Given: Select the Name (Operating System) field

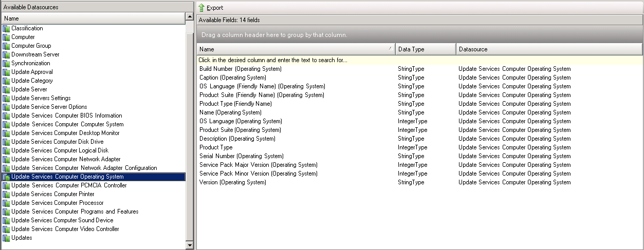Looking at the screenshot, I should coord(230,112).
